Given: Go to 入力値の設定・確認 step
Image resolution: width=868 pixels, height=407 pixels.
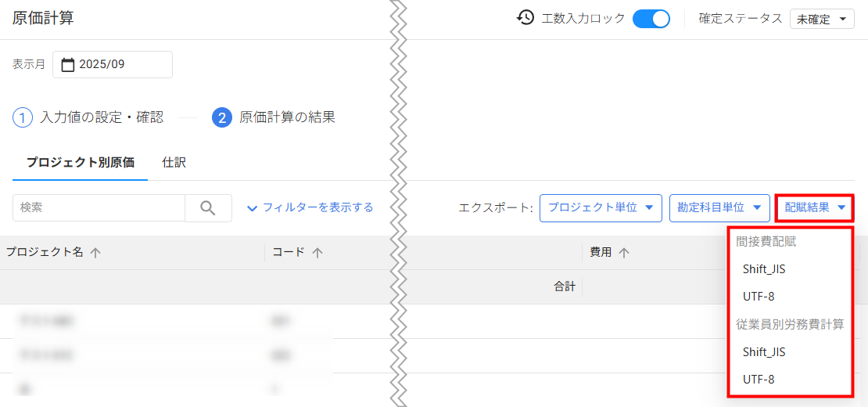Looking at the screenshot, I should [102, 118].
